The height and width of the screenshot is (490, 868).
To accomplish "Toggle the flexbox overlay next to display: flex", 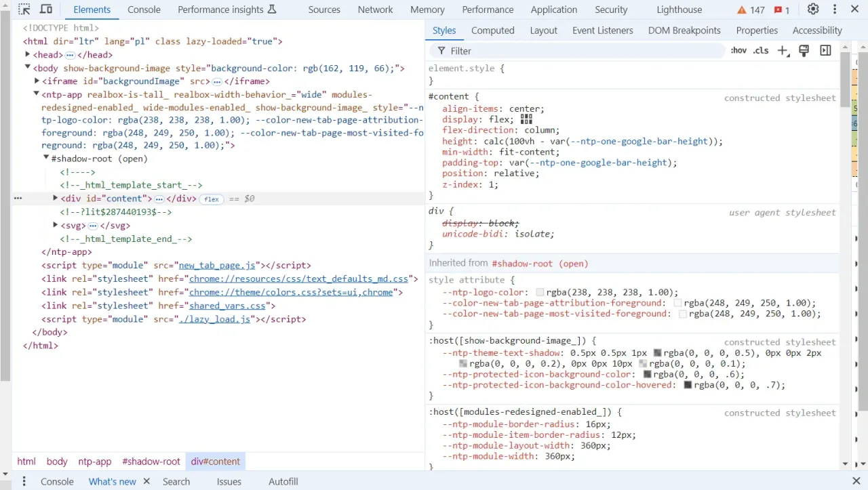I will point(526,119).
